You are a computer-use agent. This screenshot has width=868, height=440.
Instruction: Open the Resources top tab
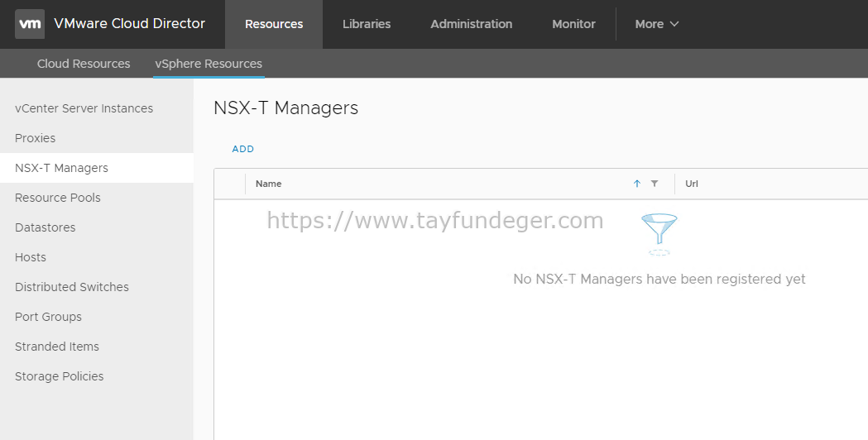pyautogui.click(x=274, y=24)
